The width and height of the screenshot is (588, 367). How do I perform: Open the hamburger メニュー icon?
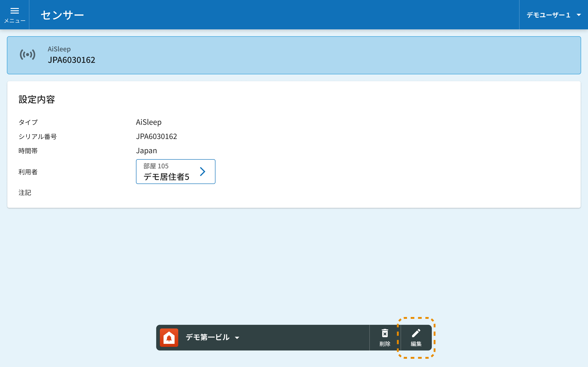14,11
